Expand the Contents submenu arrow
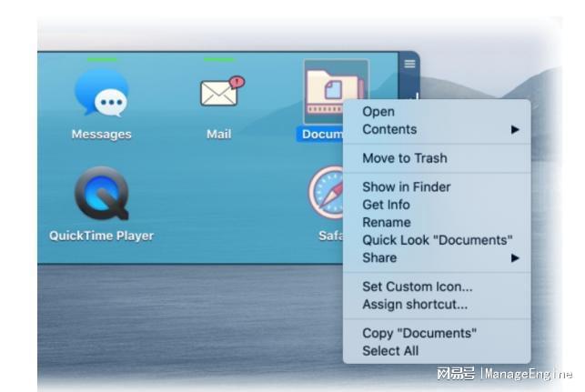Screen dimensions: 585x392 coord(515,130)
